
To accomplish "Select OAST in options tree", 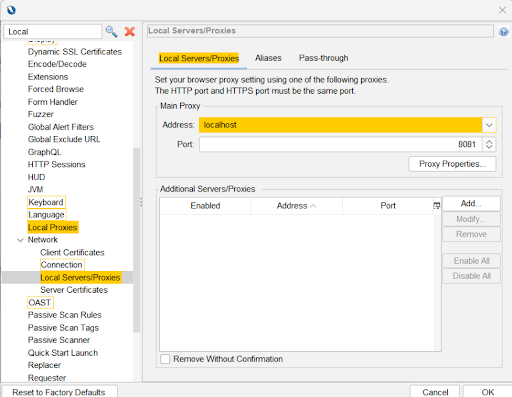I will [x=40, y=302].
